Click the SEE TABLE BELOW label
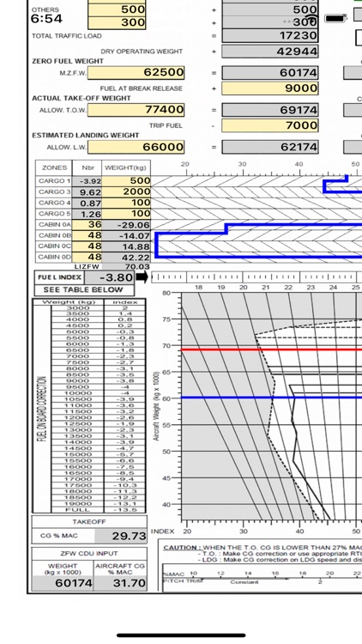This screenshot has height=644, width=362. pyautogui.click(x=84, y=289)
